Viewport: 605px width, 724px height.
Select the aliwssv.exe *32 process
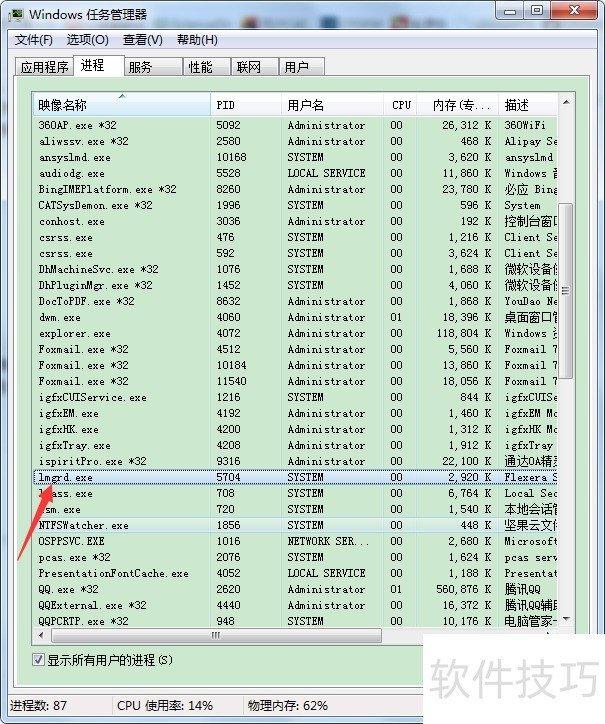[295, 141]
